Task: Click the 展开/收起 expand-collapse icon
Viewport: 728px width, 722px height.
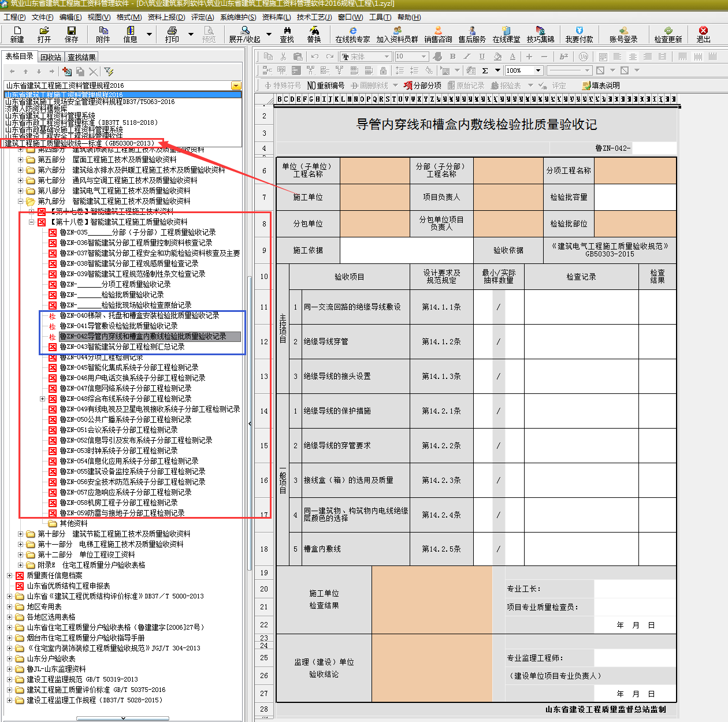Action: coord(244,35)
